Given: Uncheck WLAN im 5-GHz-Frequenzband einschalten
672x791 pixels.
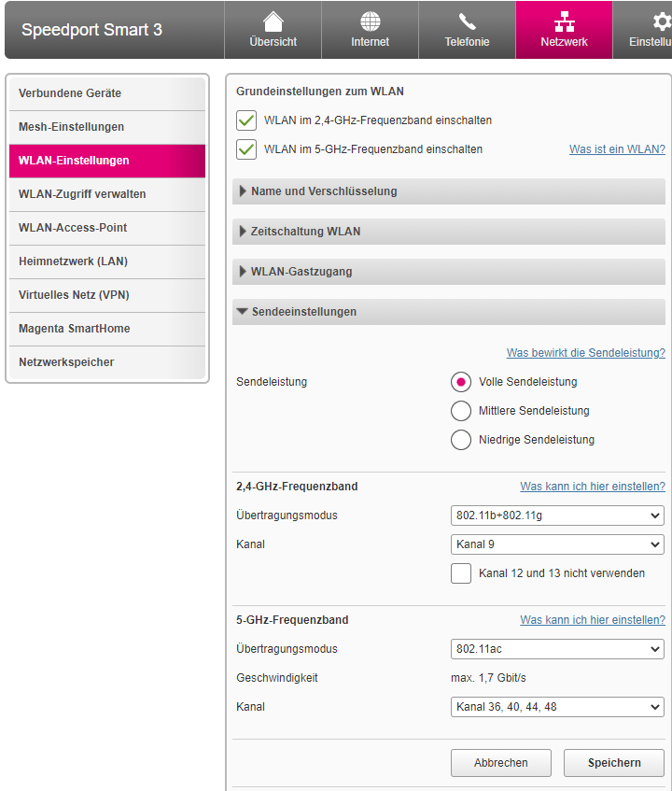Looking at the screenshot, I should coord(246,149).
